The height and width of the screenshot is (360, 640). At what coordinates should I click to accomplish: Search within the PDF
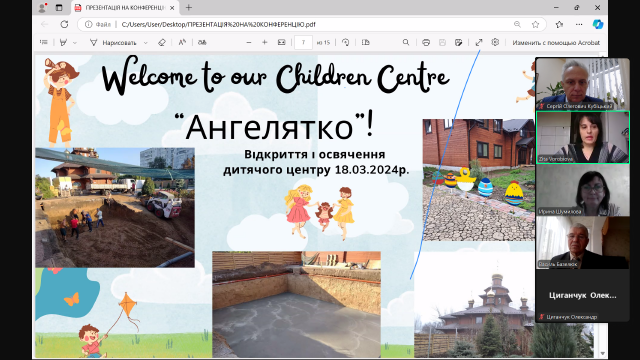[x=406, y=42]
